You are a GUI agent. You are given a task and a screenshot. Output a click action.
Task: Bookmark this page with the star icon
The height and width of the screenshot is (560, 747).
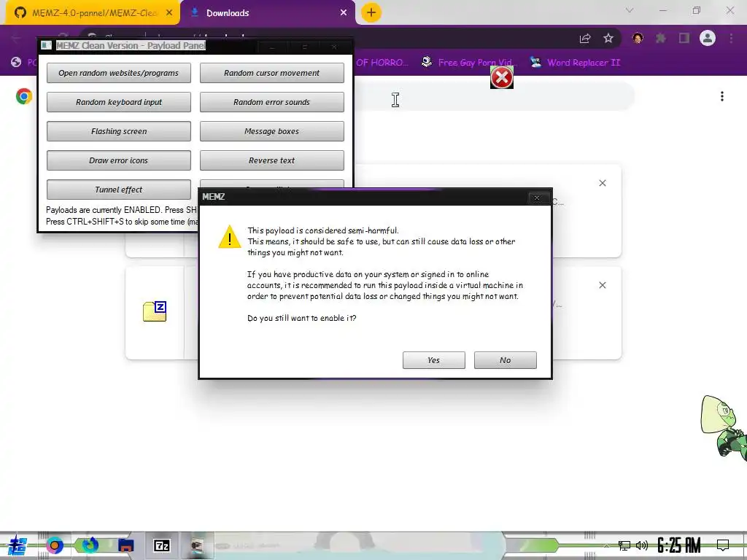(x=608, y=38)
